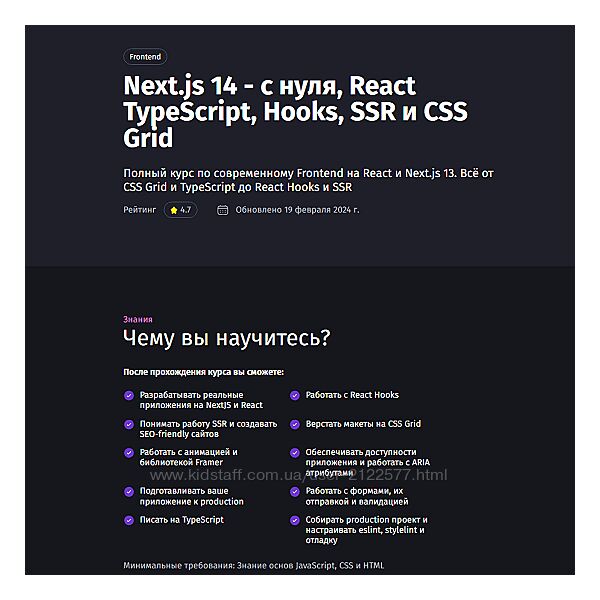600x600 pixels.
Task: Click the calendar icon beside the update date
Action: click(222, 210)
